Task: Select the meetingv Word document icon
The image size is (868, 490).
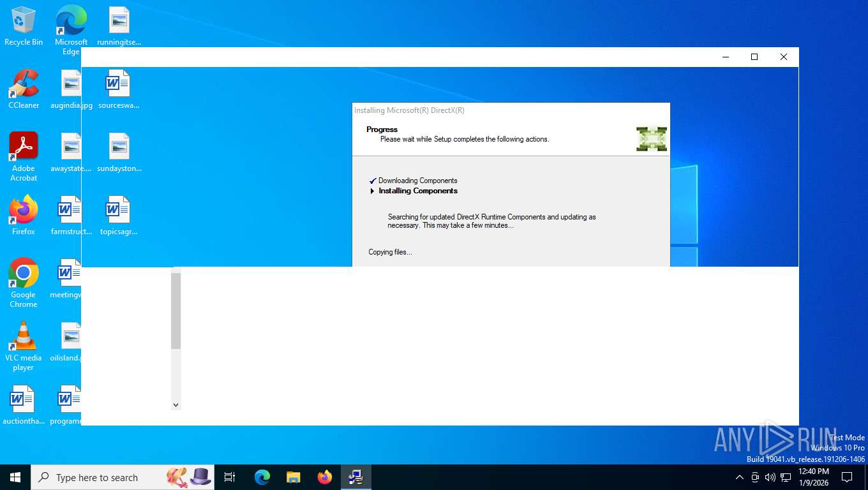Action: click(66, 279)
